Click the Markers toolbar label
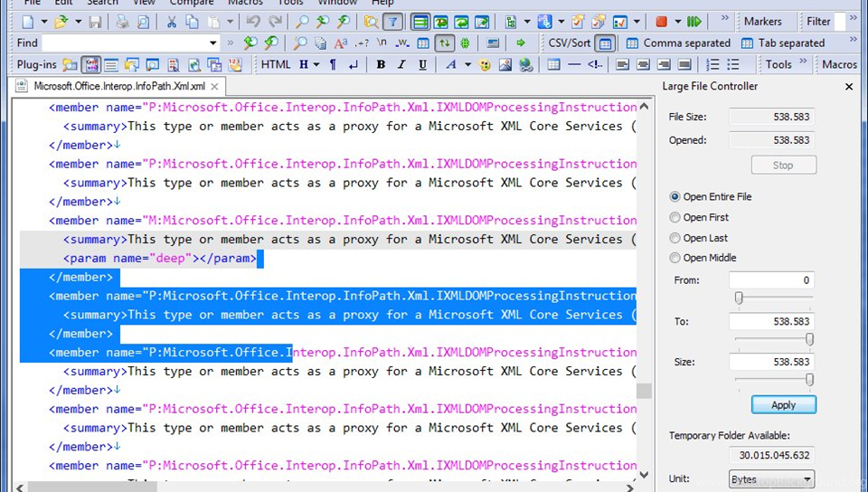Viewport: 868px width, 492px height. point(763,22)
